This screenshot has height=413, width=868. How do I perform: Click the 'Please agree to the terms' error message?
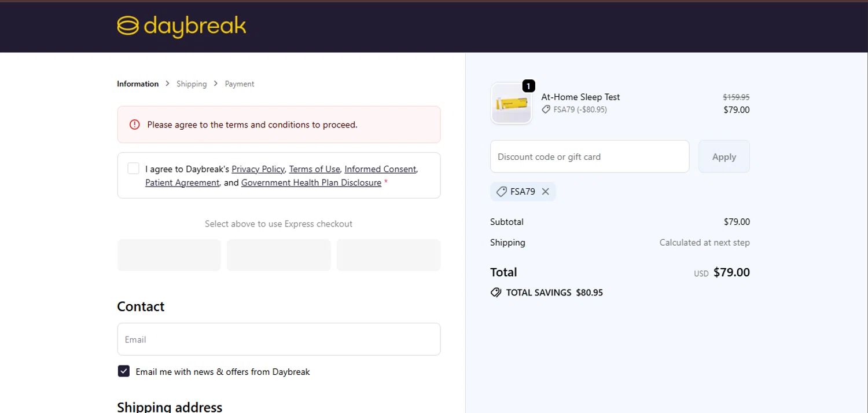click(252, 125)
